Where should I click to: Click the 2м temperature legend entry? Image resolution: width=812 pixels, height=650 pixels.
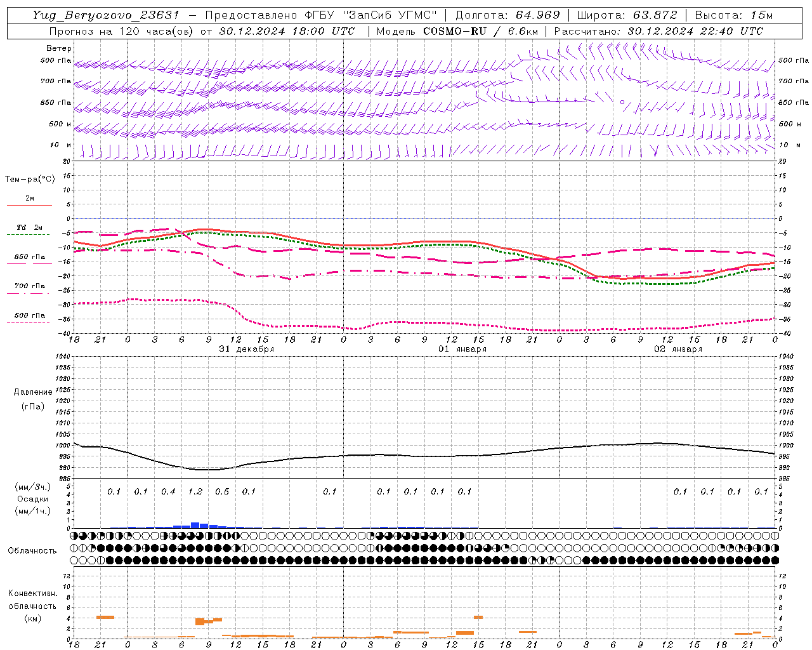[x=30, y=198]
